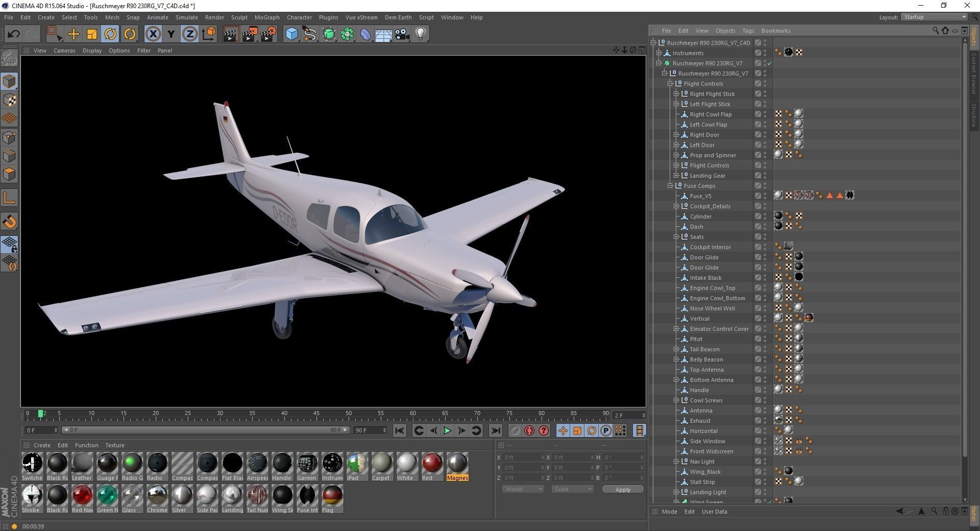Collapse the Flight Controls group
This screenshot has width=980, height=531.
(x=670, y=84)
